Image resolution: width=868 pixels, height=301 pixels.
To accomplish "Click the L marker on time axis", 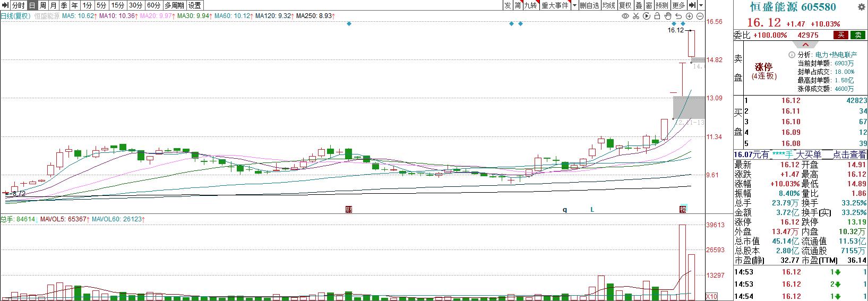I will [x=592, y=210].
